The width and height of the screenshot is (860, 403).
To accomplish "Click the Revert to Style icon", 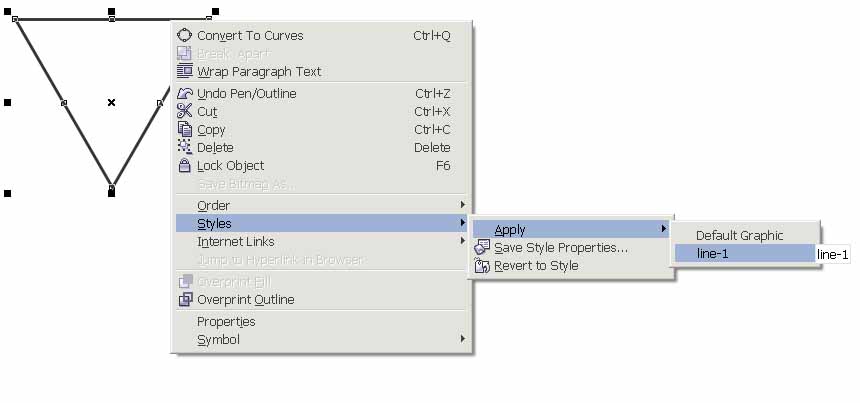I will [x=482, y=266].
